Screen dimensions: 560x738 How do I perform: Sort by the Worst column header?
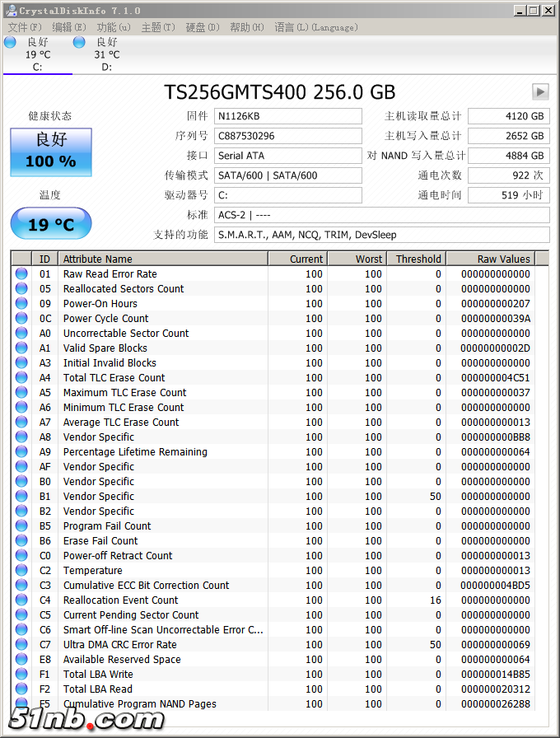point(357,259)
